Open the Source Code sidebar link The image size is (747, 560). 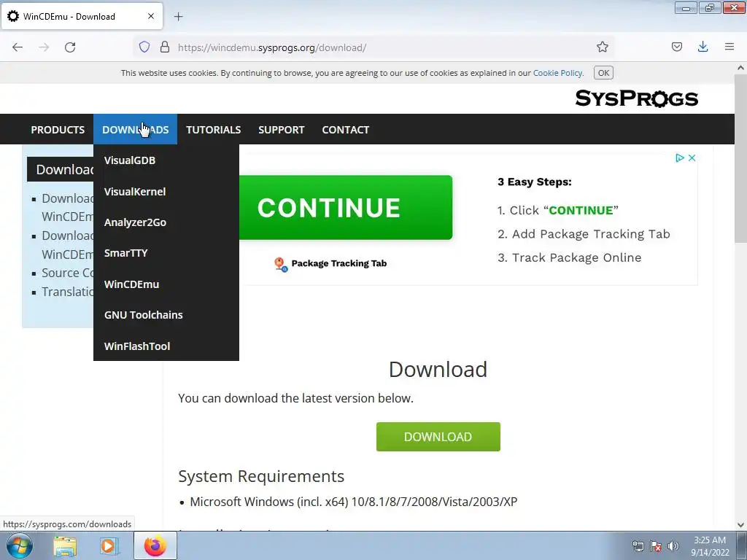(x=67, y=273)
